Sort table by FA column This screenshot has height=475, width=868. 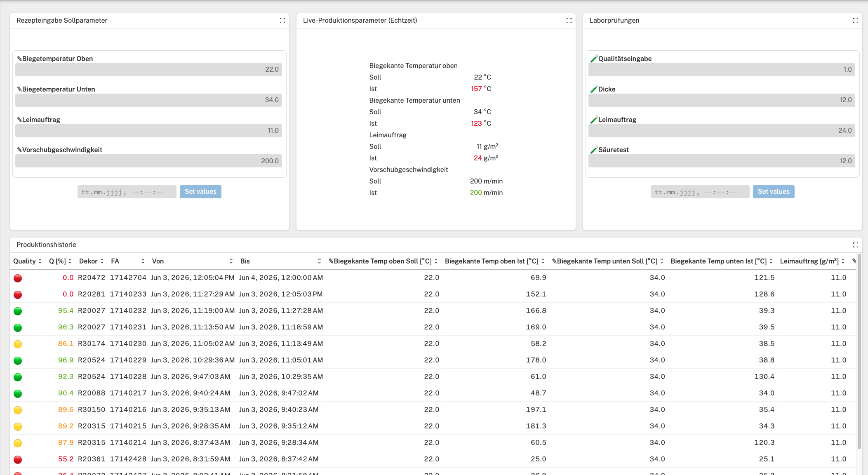pos(143,261)
